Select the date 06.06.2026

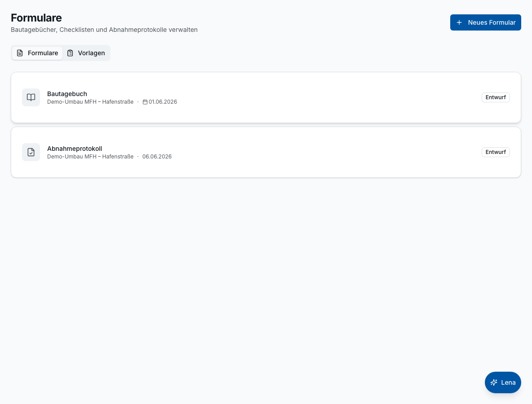tap(157, 157)
